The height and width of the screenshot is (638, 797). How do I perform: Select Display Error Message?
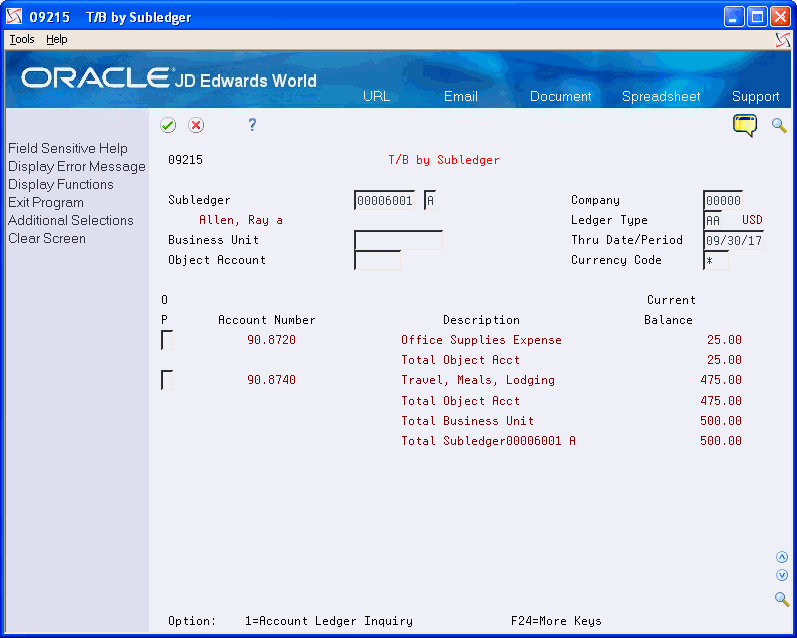[77, 167]
